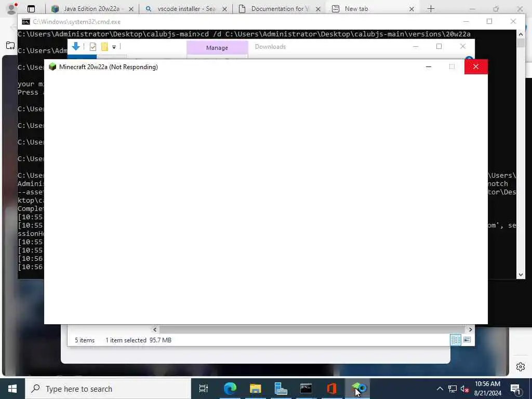Close the Not Responding Minecraft window

click(476, 66)
